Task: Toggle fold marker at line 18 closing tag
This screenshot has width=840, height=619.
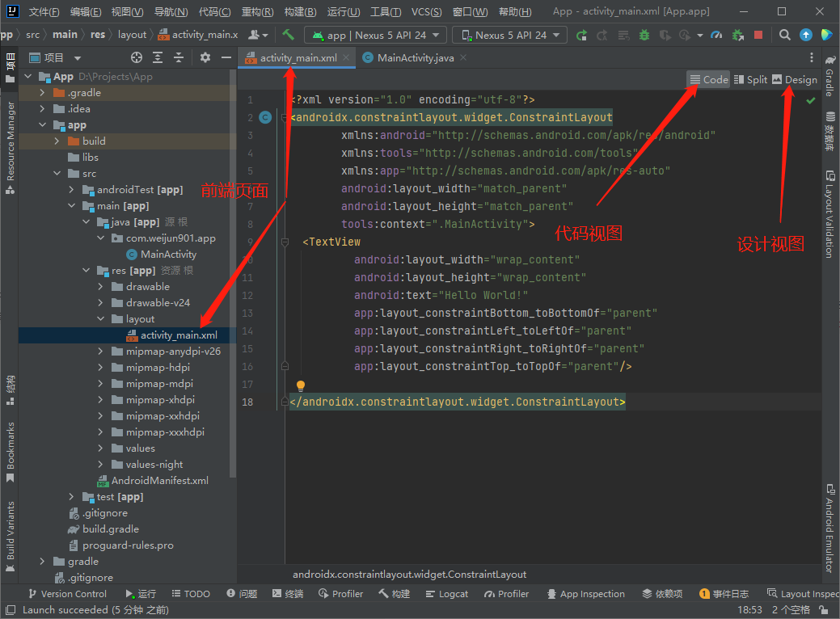Action: [x=285, y=402]
